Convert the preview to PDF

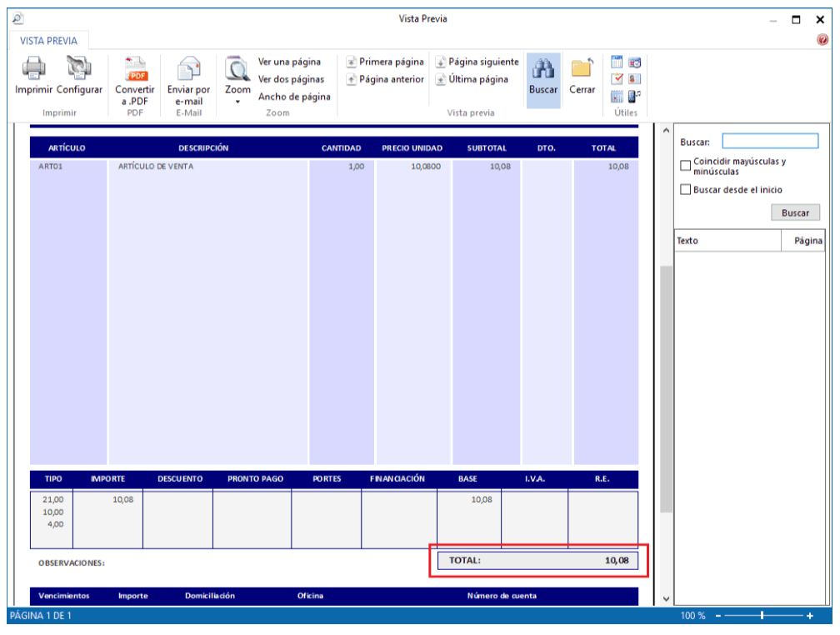pyautogui.click(x=135, y=69)
